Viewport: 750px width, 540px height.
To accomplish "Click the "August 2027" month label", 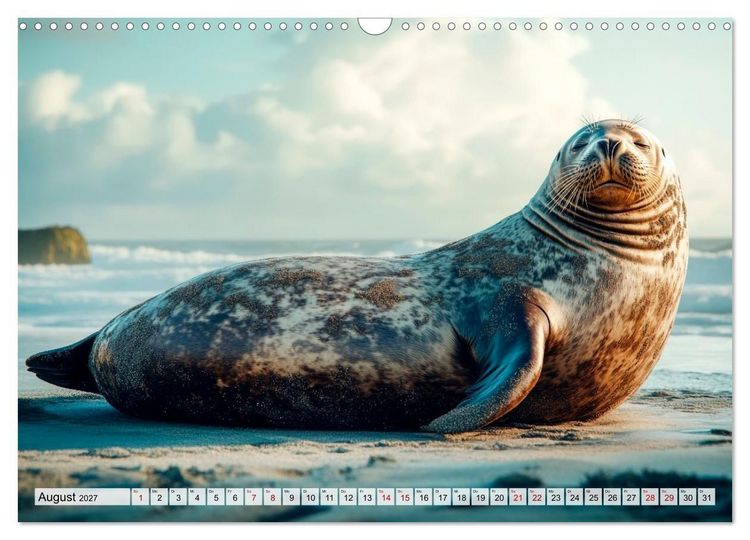I will (x=68, y=497).
